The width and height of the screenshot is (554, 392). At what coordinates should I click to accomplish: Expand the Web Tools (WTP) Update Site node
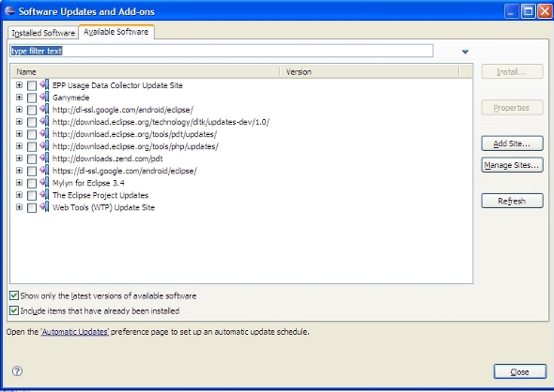19,207
